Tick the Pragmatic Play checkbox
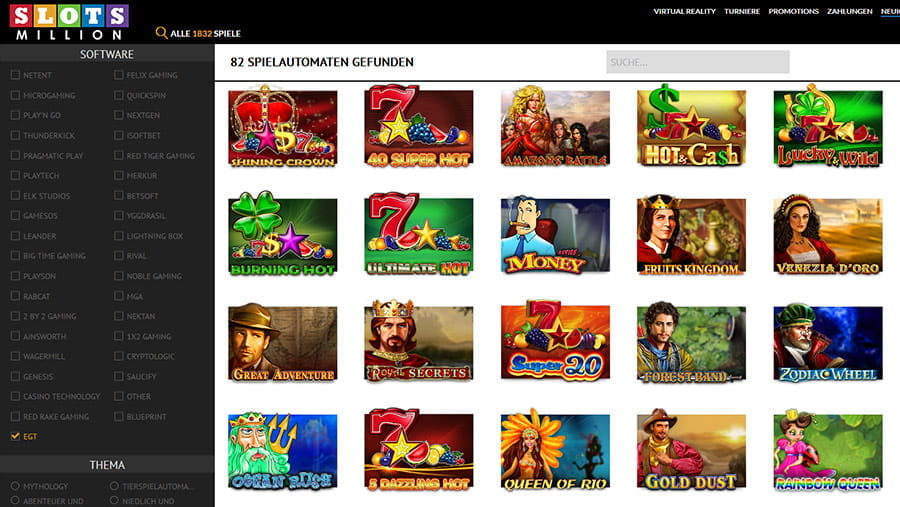Screen dimensions: 900x507 (x=15, y=155)
